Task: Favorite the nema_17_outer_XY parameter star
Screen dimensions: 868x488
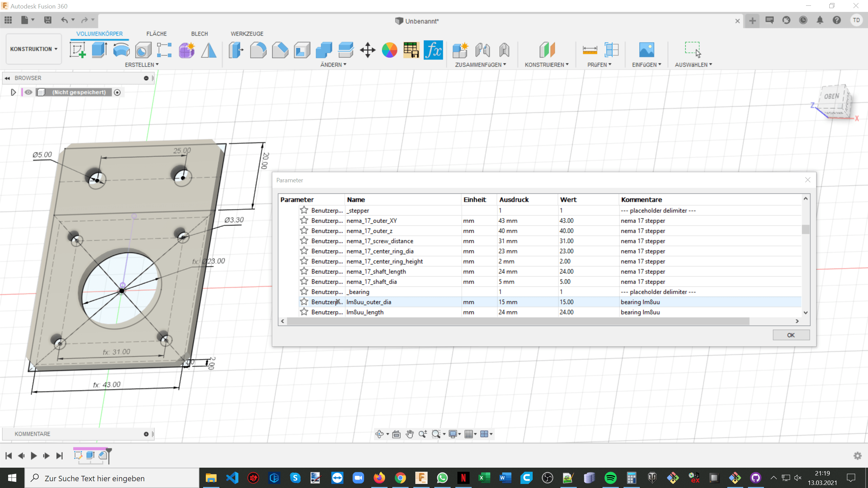Action: tap(304, 221)
